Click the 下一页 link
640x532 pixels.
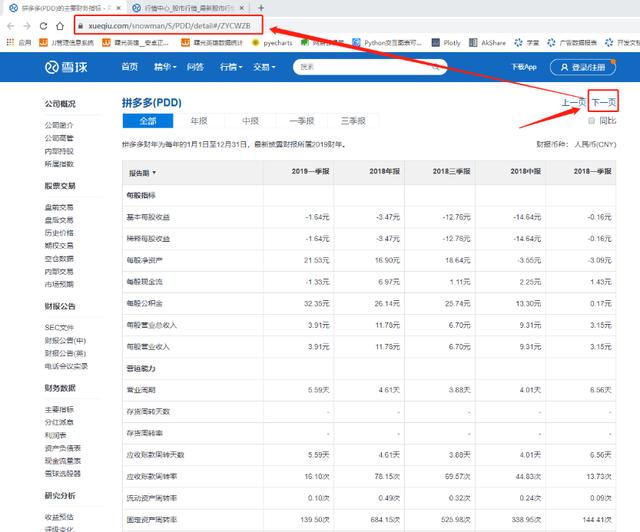pyautogui.click(x=604, y=102)
